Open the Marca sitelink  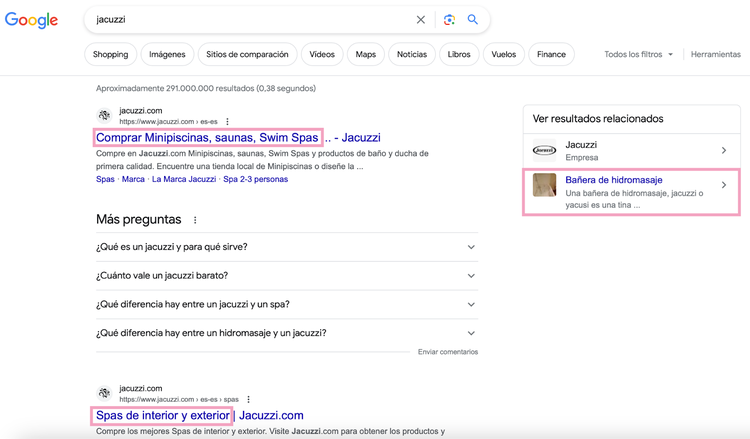[133, 179]
